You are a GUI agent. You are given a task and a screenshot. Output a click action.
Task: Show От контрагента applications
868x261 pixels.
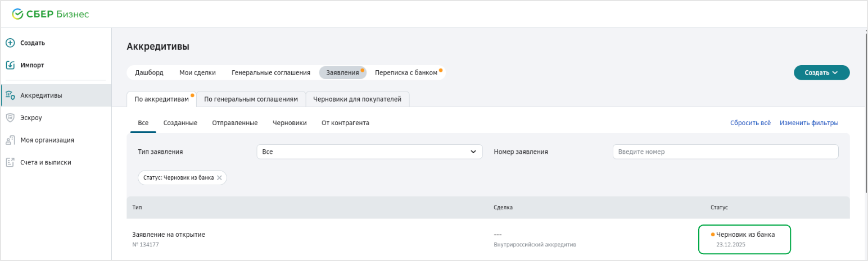point(345,123)
